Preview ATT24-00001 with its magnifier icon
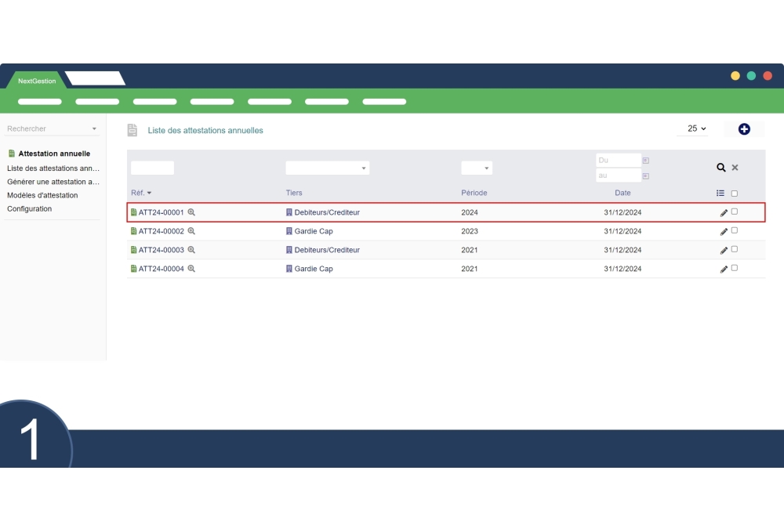 coord(191,212)
